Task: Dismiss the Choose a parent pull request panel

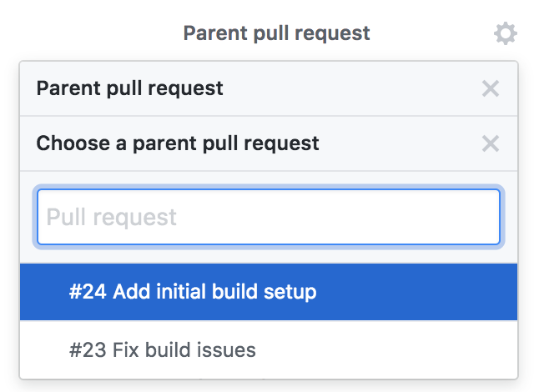Action: tap(491, 143)
